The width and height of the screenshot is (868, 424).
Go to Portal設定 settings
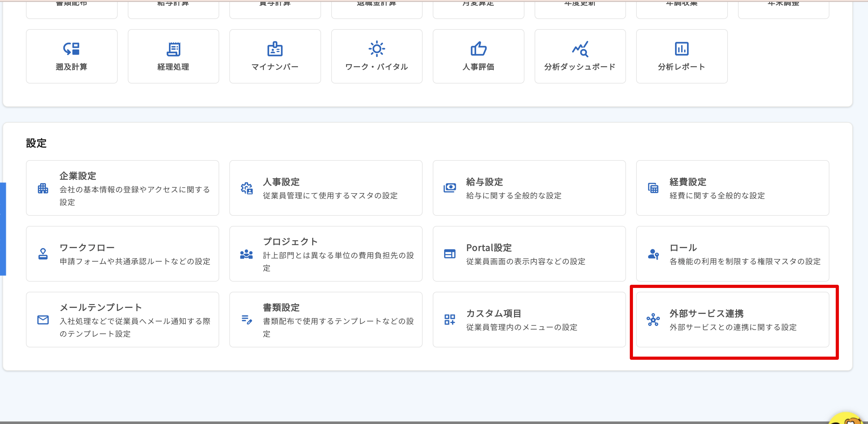(529, 254)
